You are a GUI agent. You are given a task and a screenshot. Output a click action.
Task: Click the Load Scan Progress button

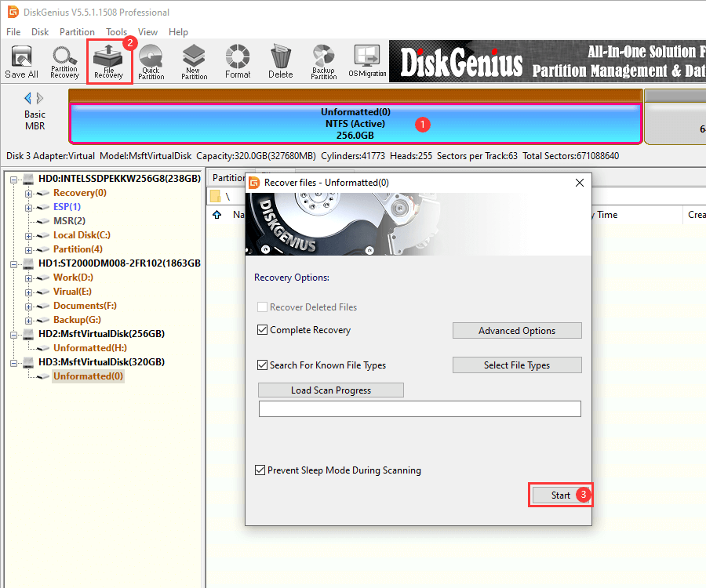pos(331,390)
